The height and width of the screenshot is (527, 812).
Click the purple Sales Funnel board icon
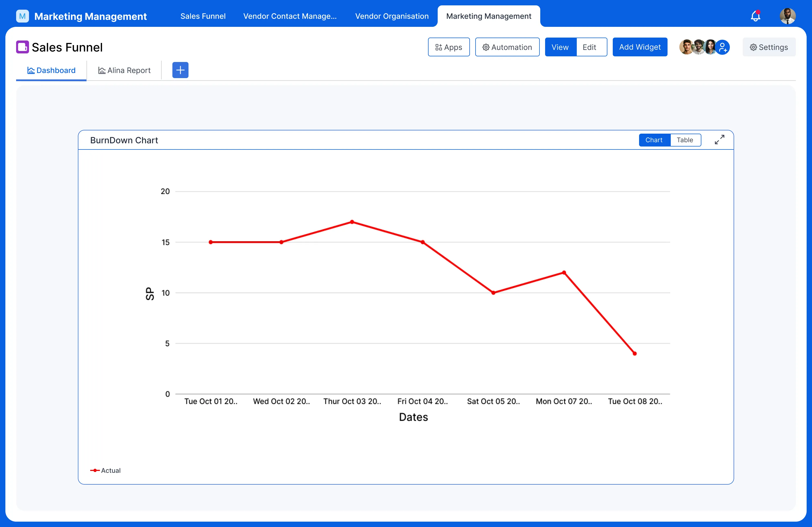[23, 47]
